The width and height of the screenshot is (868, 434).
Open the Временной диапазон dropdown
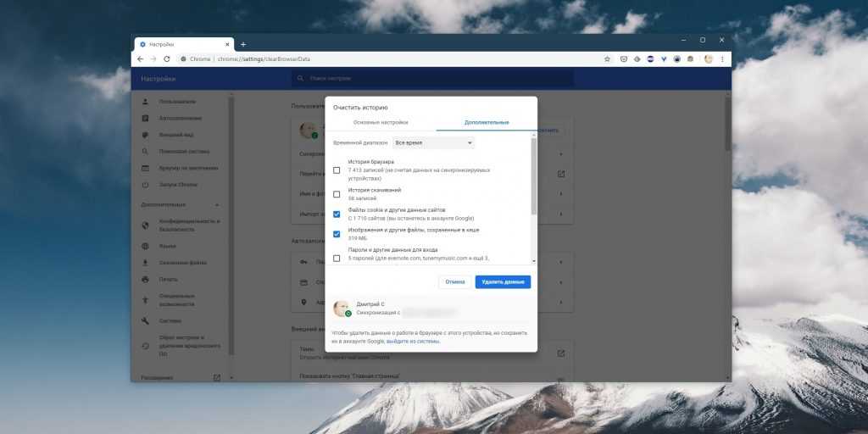coord(433,143)
